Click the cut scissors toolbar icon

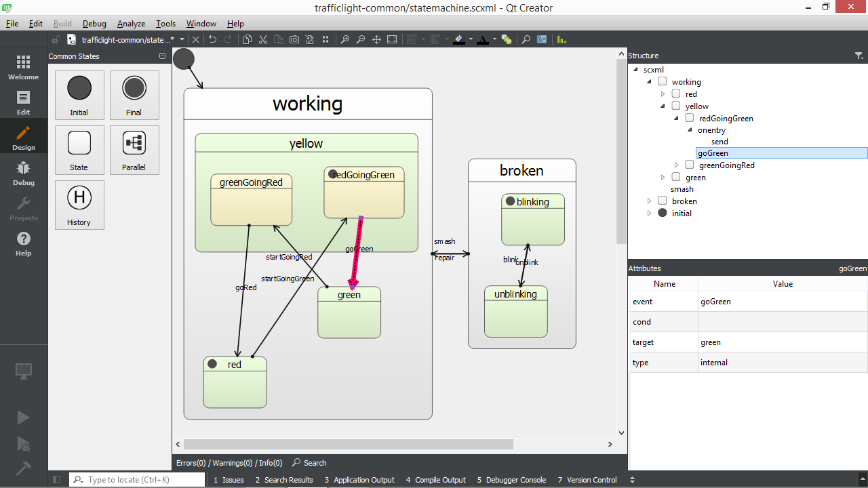coord(263,40)
